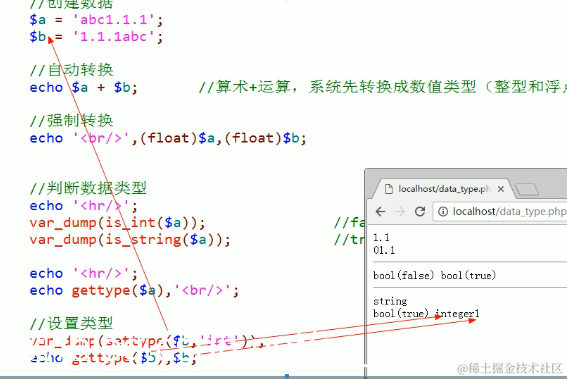
Task: Click the statement echo $a + $b;
Action: [x=84, y=88]
